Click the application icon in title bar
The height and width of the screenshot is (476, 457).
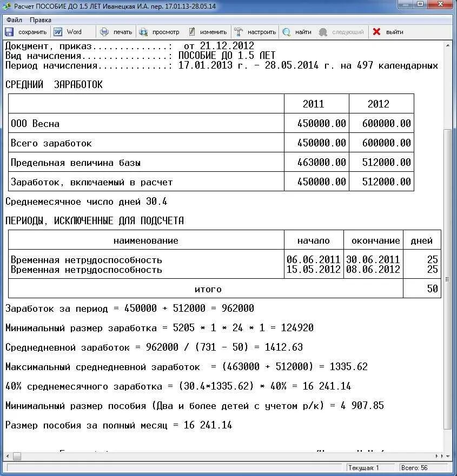(x=6, y=6)
